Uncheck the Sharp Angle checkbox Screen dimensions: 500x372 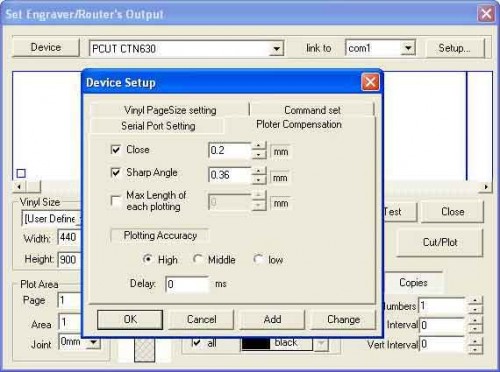[115, 173]
